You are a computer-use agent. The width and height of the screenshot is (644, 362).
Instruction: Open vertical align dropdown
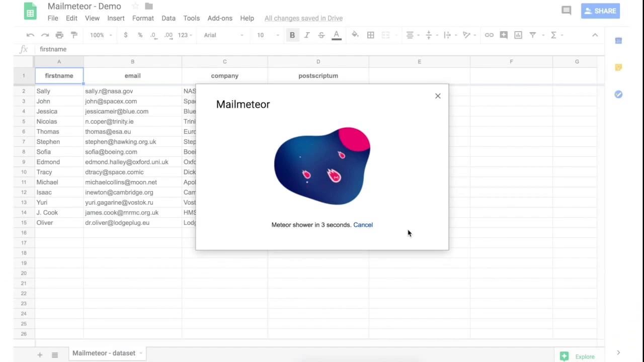tap(431, 35)
